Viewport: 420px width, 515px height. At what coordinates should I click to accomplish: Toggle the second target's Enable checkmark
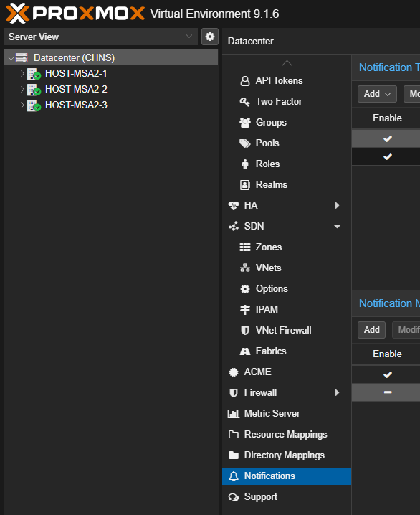[x=388, y=156]
